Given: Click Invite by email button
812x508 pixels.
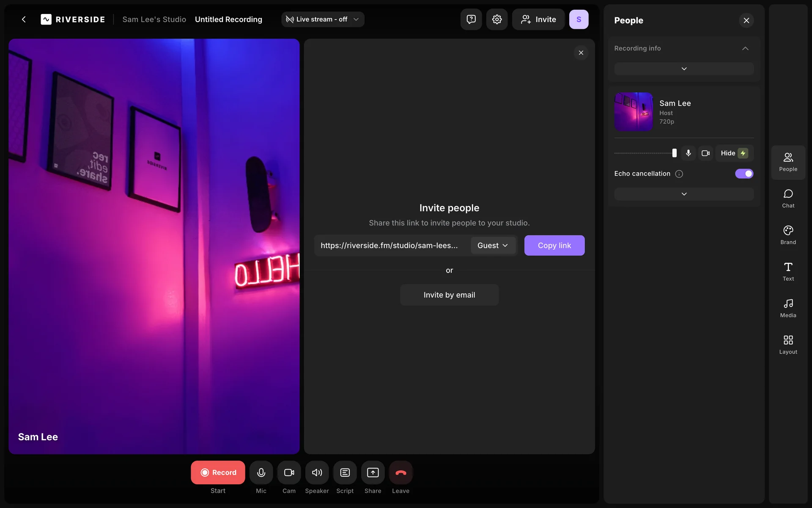Looking at the screenshot, I should pos(449,295).
